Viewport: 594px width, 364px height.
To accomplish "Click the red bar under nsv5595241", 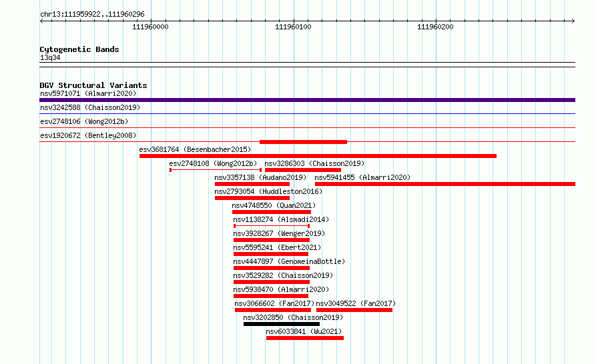I will 271,254.
